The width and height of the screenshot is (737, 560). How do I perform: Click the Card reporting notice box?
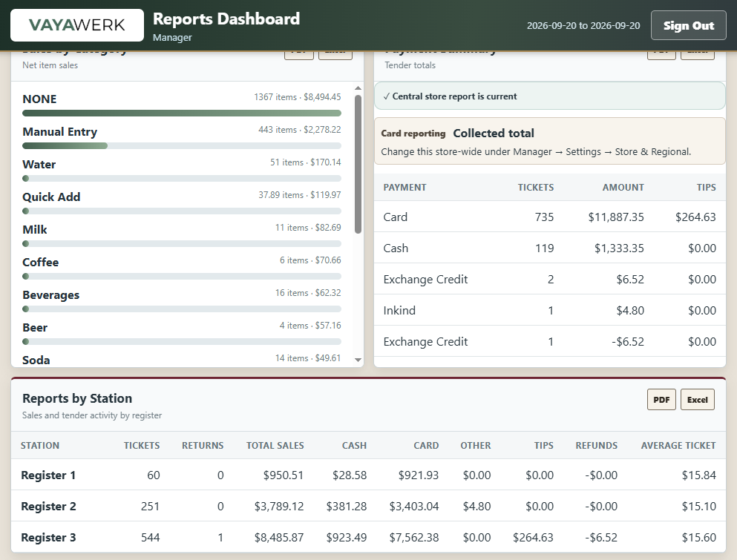point(549,142)
